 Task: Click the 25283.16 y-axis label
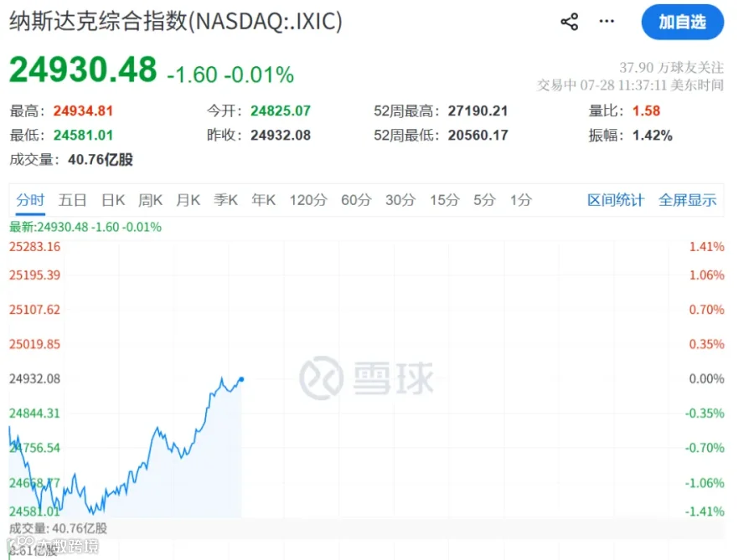pos(34,247)
